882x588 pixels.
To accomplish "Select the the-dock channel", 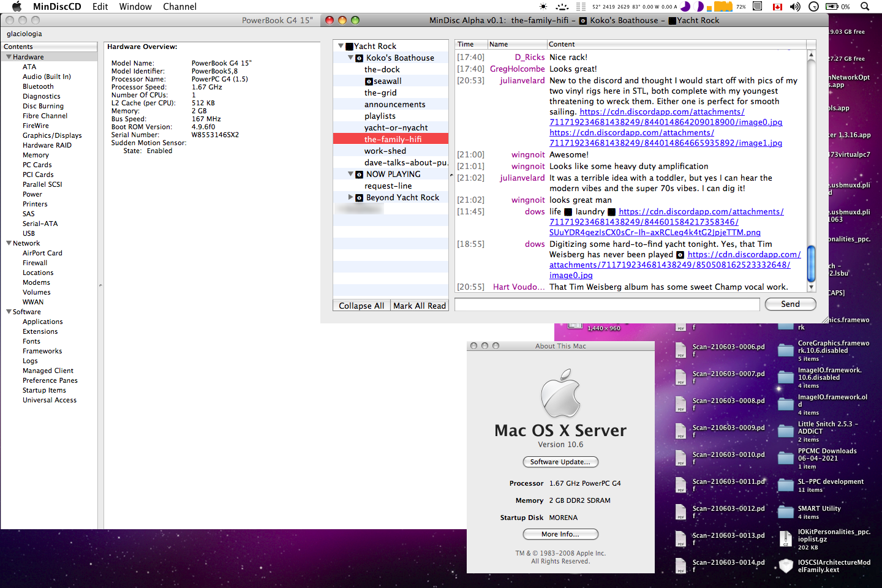I will coord(382,70).
